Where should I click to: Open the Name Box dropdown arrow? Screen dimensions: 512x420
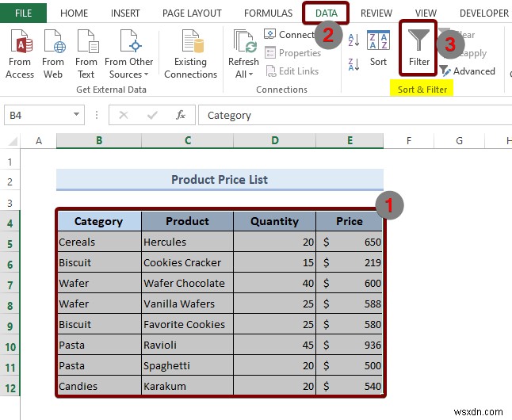[x=76, y=114]
